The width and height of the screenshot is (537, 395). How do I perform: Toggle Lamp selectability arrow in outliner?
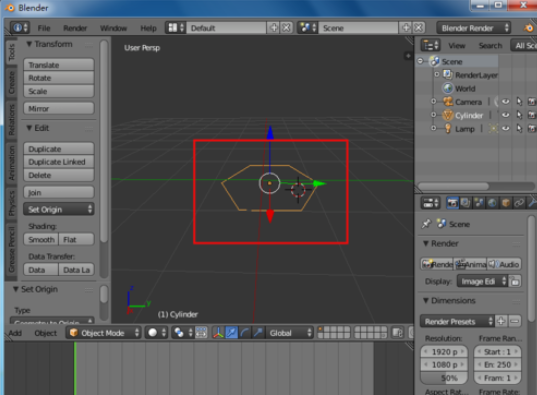pos(519,128)
